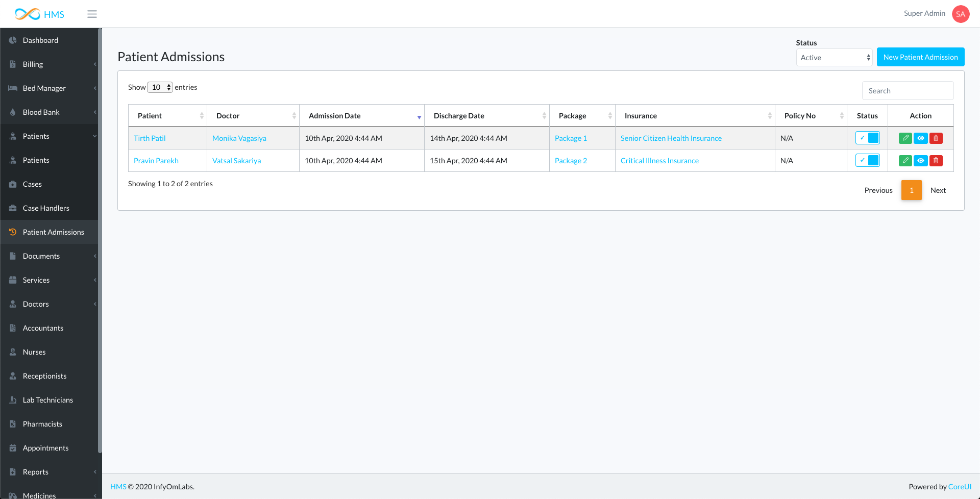Click the red delete icon for Pravin Parekh
This screenshot has height=499, width=980.
pos(936,161)
